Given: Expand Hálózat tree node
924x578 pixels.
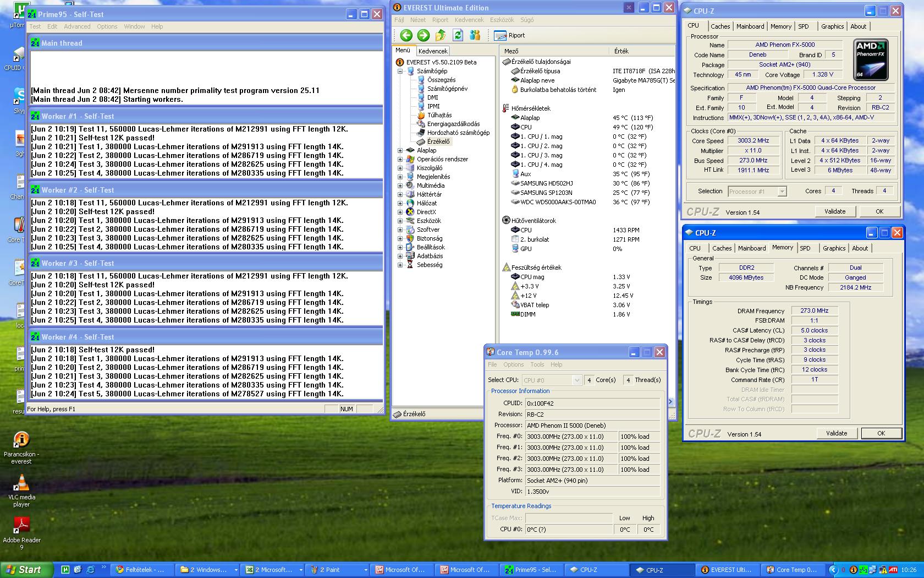Looking at the screenshot, I should click(400, 203).
